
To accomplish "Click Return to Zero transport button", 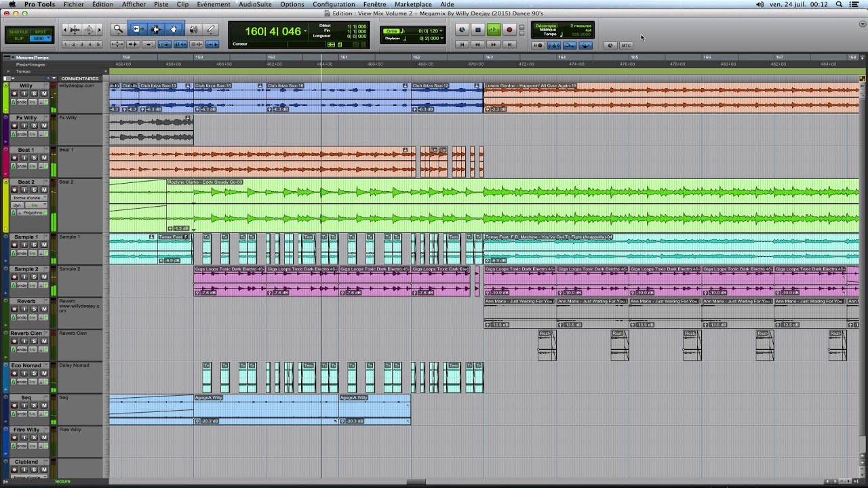I will [x=462, y=45].
